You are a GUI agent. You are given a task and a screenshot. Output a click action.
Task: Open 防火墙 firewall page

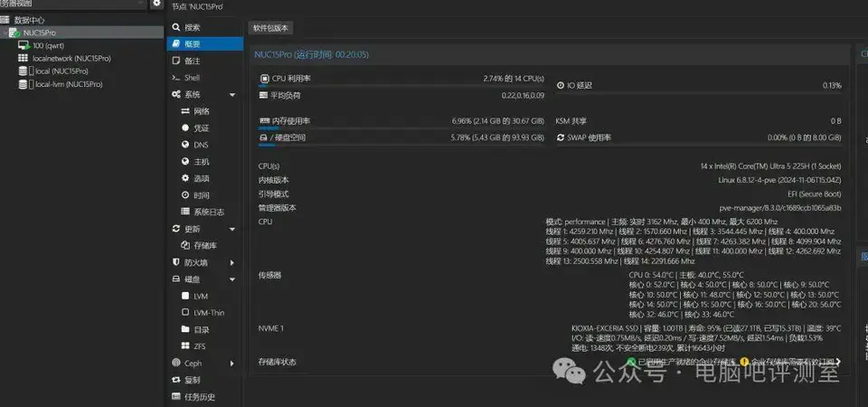click(197, 262)
